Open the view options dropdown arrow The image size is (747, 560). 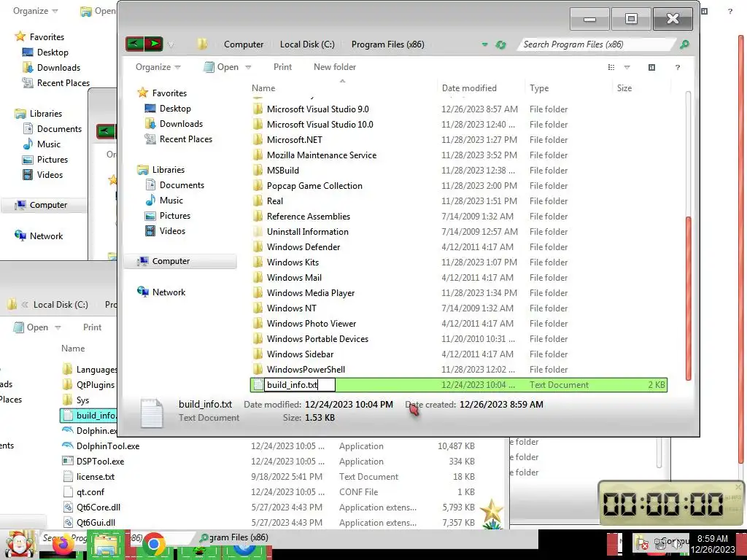point(627,68)
